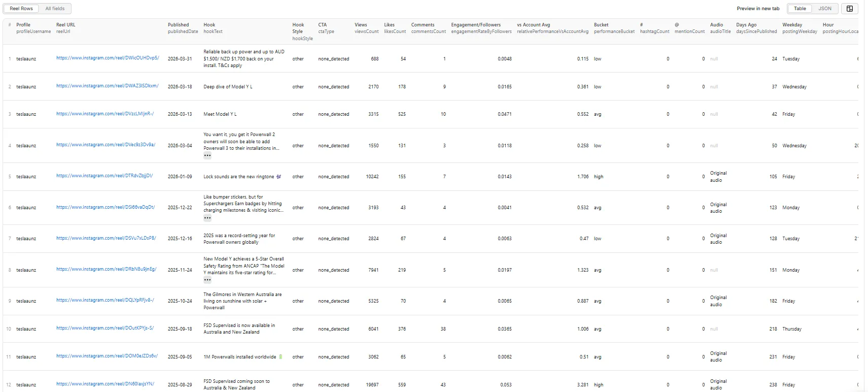Select the relative performance 1.706 cell
Image resolution: width=868 pixels, height=392 pixels.
583,177
